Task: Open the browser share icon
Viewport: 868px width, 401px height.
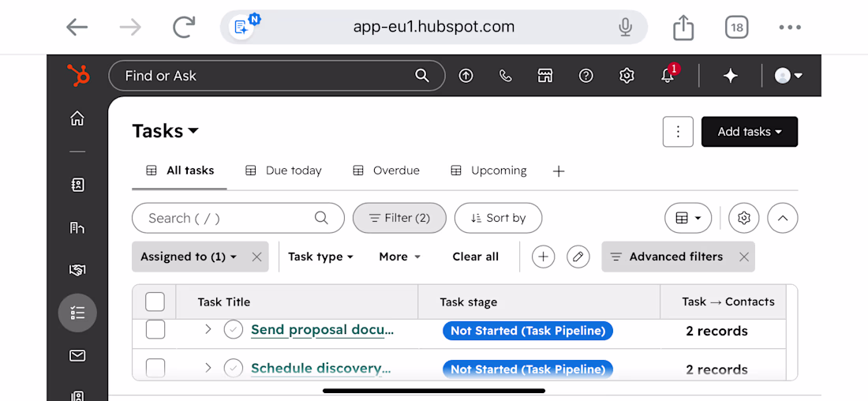Action: [683, 27]
